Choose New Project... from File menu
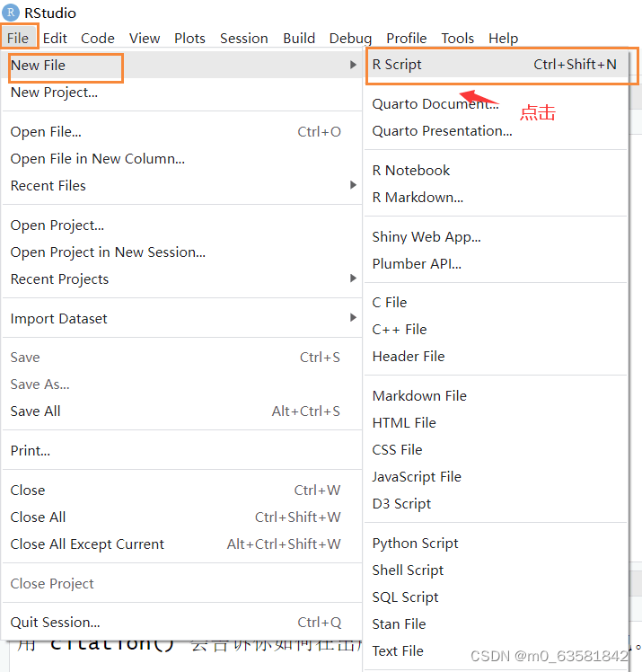642x672 pixels. click(182, 93)
